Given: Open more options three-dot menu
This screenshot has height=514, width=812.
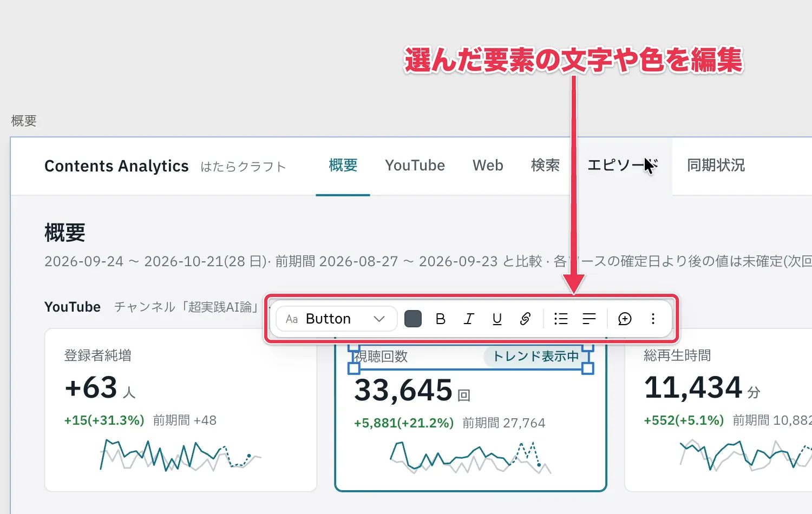Looking at the screenshot, I should point(653,319).
